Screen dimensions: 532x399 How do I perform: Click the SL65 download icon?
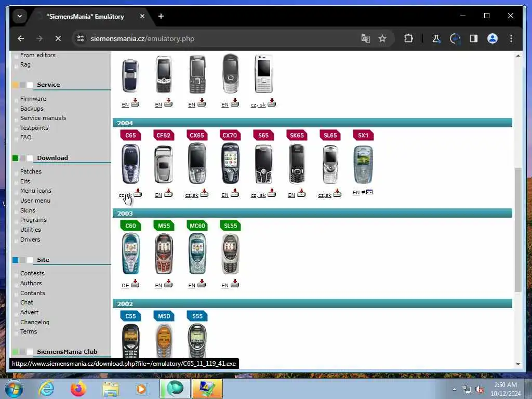tap(337, 193)
